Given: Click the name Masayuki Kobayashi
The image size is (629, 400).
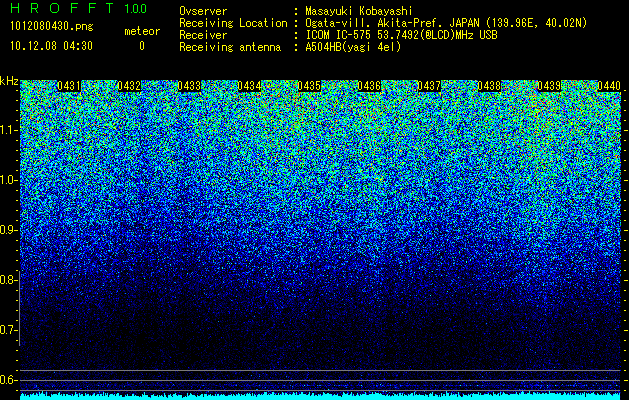Looking at the screenshot, I should point(359,11).
